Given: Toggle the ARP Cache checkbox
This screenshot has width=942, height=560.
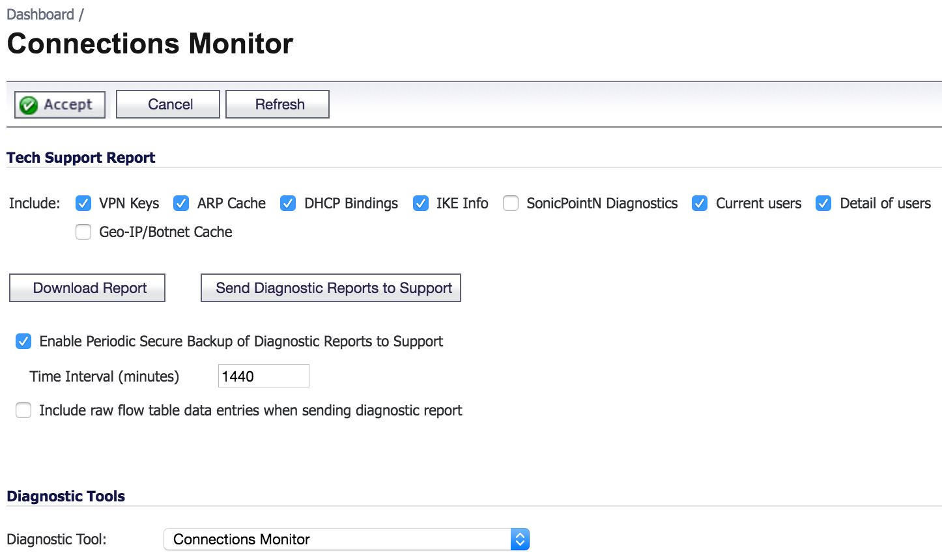Looking at the screenshot, I should click(x=181, y=203).
